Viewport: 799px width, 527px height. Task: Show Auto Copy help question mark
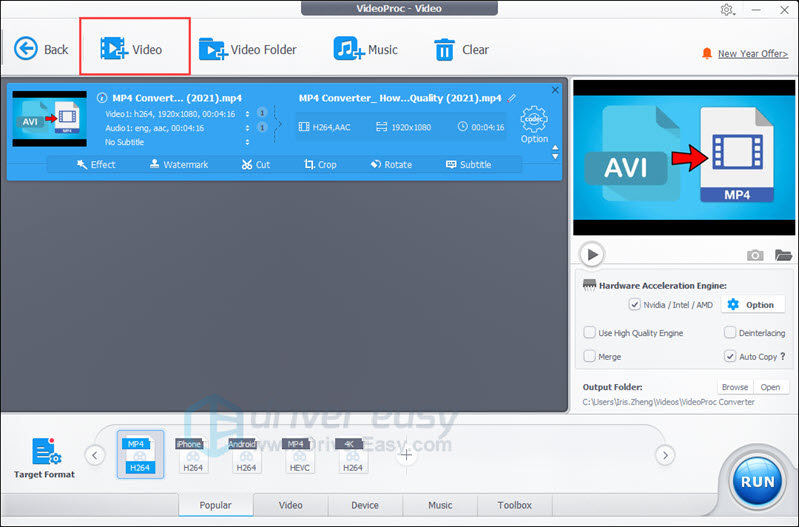point(783,356)
